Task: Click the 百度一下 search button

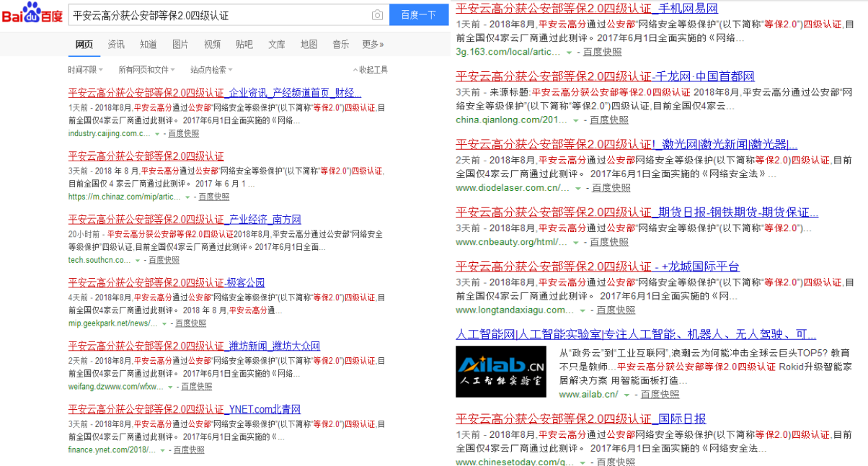Action: click(x=419, y=14)
